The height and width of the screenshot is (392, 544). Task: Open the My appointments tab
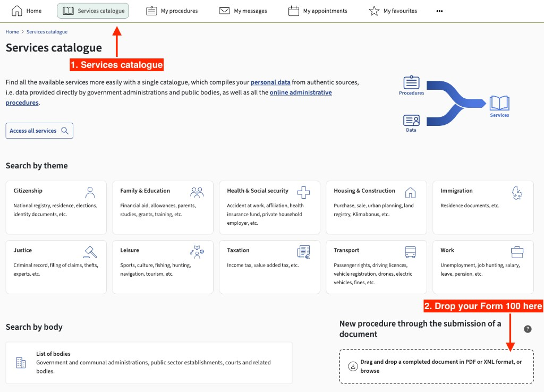click(318, 11)
